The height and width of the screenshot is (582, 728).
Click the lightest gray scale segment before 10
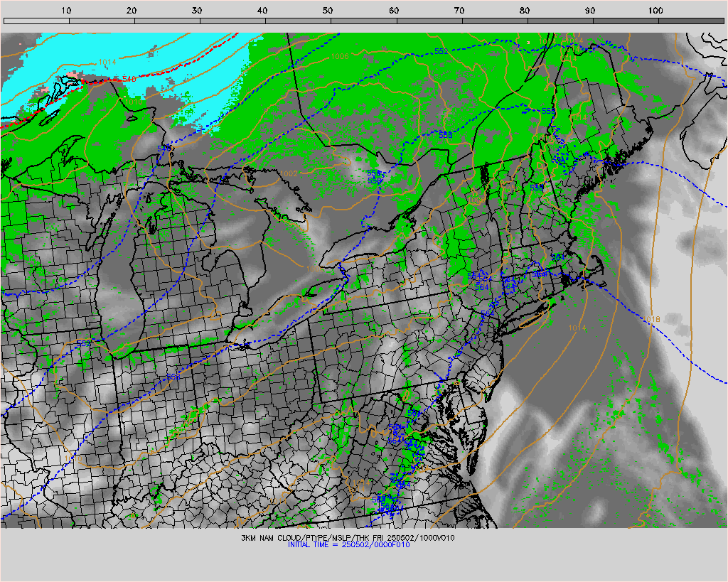37,21
